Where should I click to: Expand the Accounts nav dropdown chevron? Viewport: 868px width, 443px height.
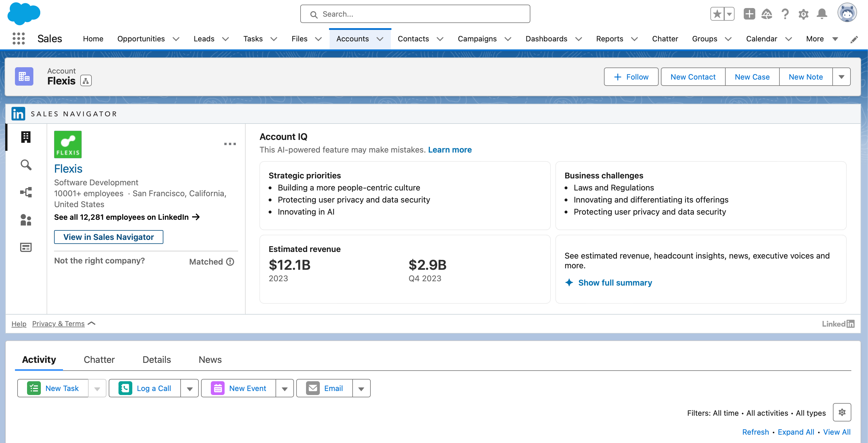380,39
